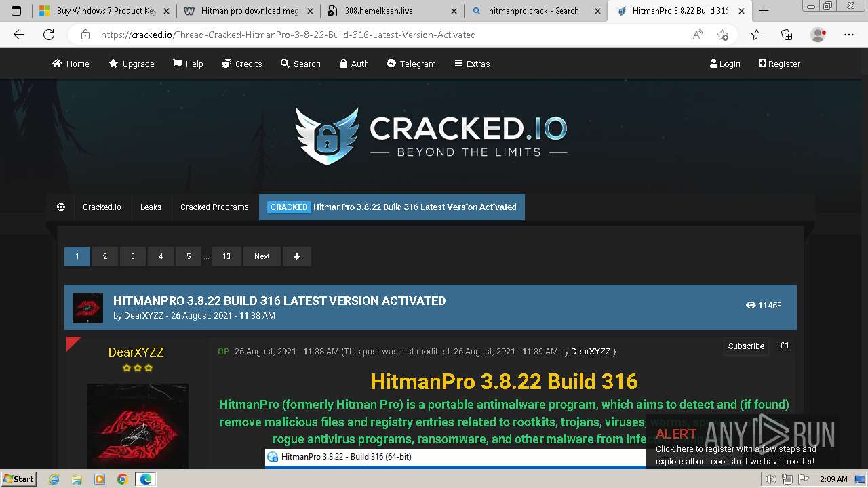Open the Help menu item

pos(188,64)
